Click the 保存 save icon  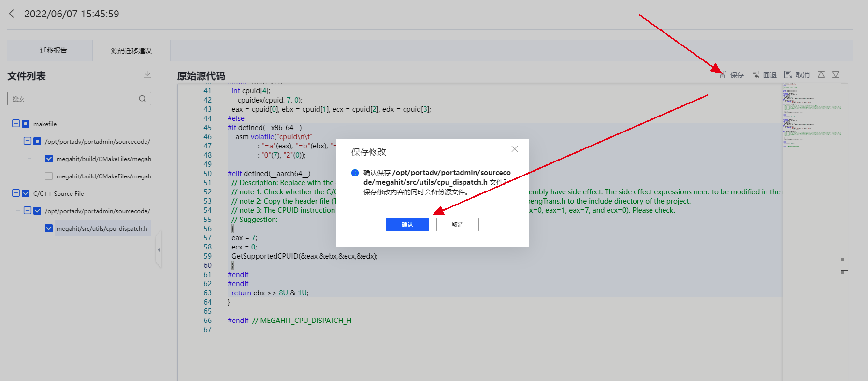coord(722,74)
